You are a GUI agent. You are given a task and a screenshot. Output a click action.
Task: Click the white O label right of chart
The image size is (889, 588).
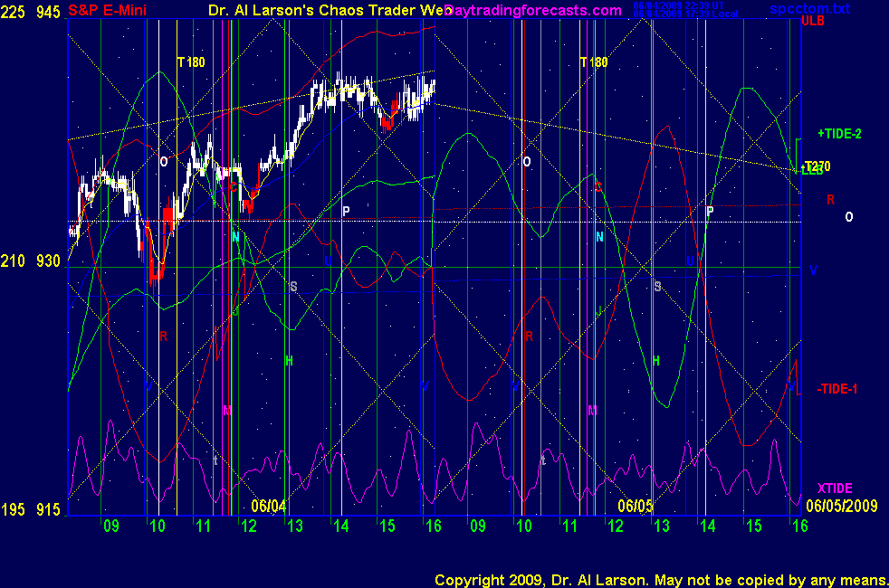[848, 217]
